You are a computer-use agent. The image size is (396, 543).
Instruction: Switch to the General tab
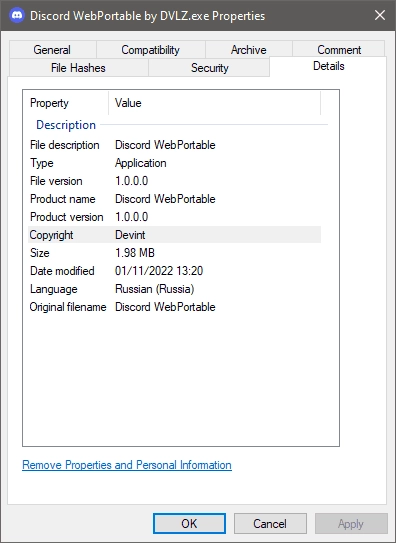point(52,50)
